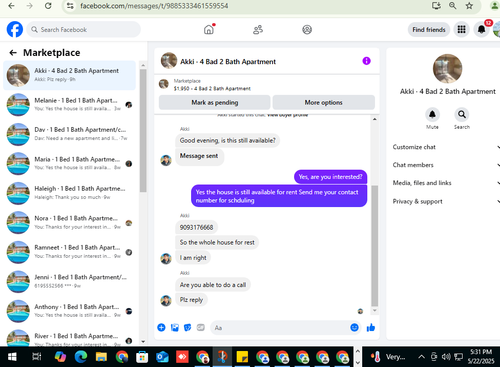Open File Explorer from taskbar

(x=101, y=357)
